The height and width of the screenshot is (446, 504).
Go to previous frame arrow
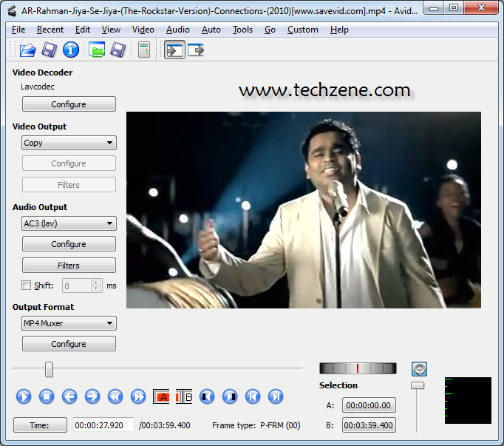[x=69, y=396]
